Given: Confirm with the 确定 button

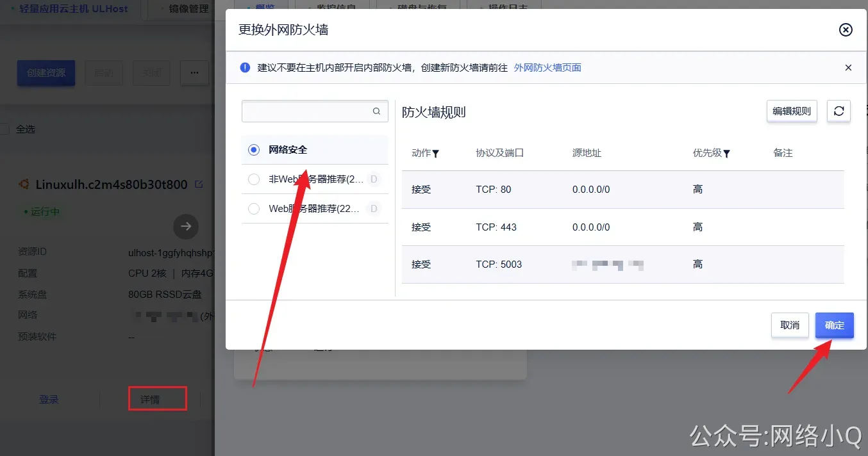Looking at the screenshot, I should point(834,325).
